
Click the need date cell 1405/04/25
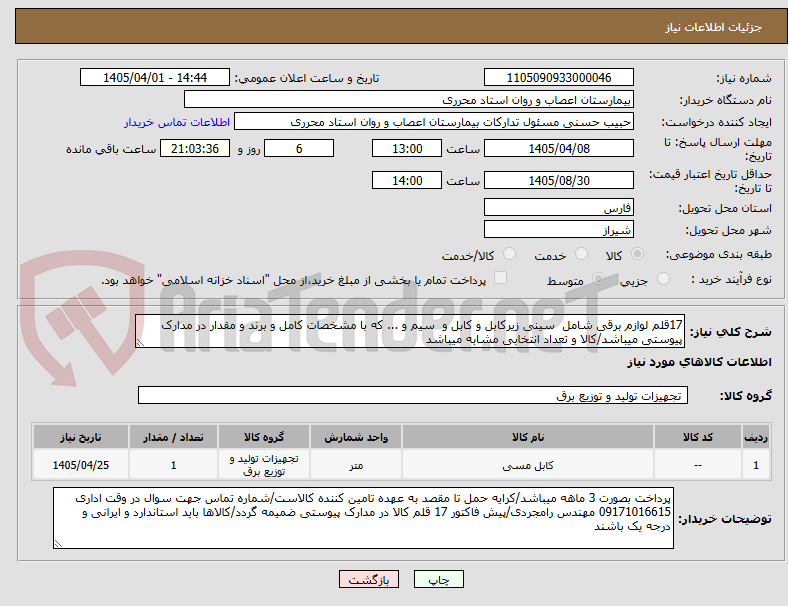(x=81, y=465)
